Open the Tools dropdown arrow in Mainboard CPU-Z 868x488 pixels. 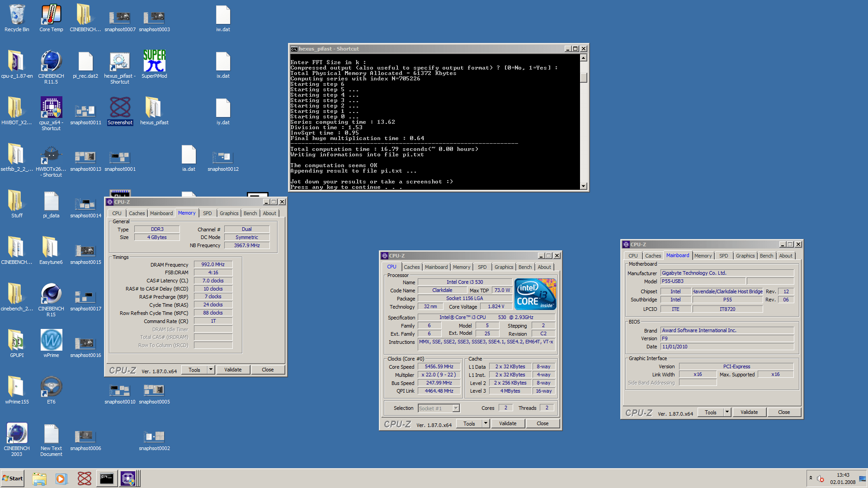tap(727, 412)
